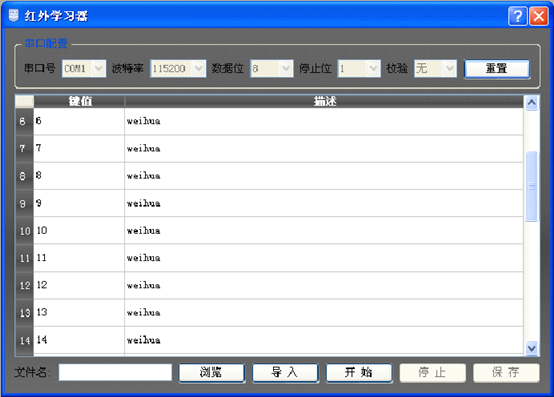
Task: Click the app icon in title bar
Action: click(x=13, y=16)
